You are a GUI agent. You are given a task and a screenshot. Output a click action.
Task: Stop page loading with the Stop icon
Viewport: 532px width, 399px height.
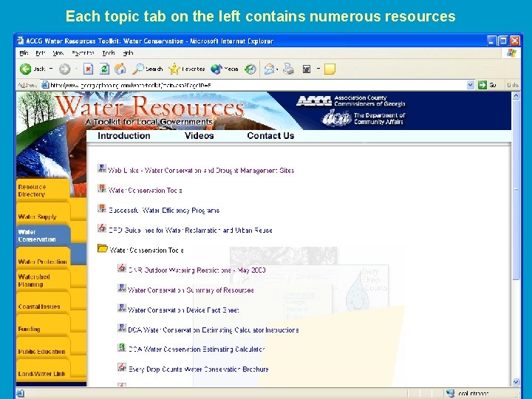pyautogui.click(x=88, y=69)
